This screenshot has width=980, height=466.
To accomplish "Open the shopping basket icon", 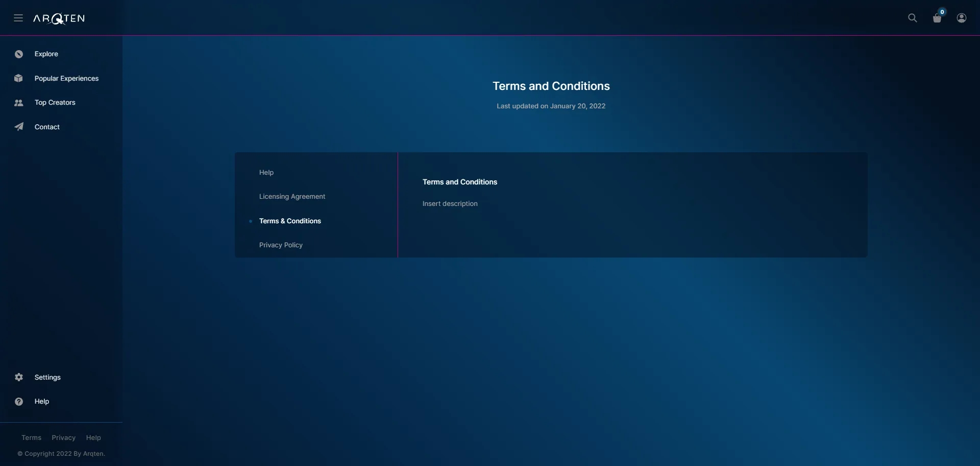I will [937, 18].
